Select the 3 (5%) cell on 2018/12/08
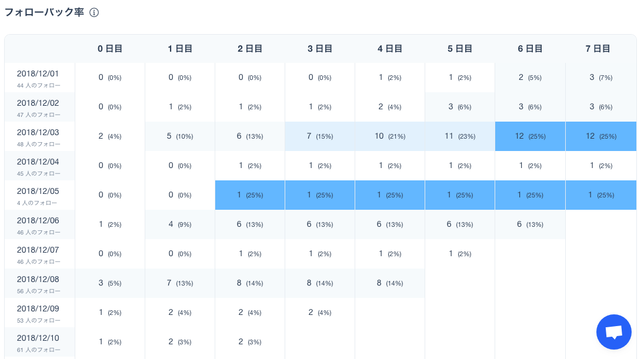Image resolution: width=644 pixels, height=359 pixels. pyautogui.click(x=109, y=283)
